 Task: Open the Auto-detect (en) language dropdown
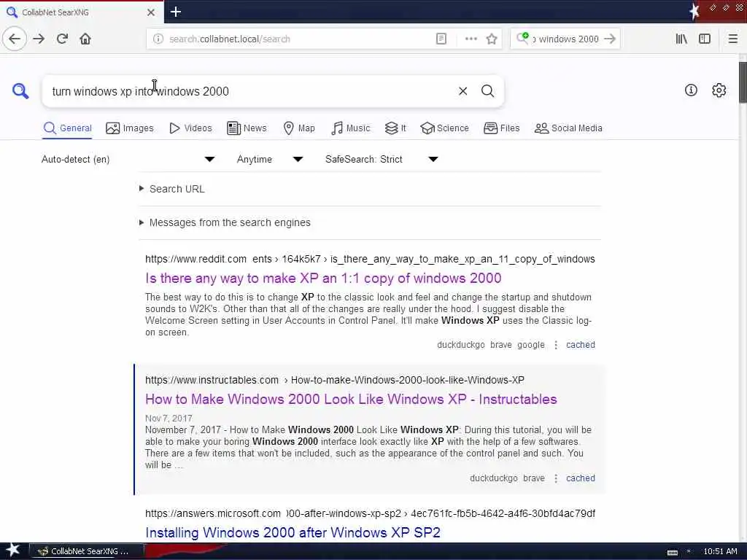point(128,159)
